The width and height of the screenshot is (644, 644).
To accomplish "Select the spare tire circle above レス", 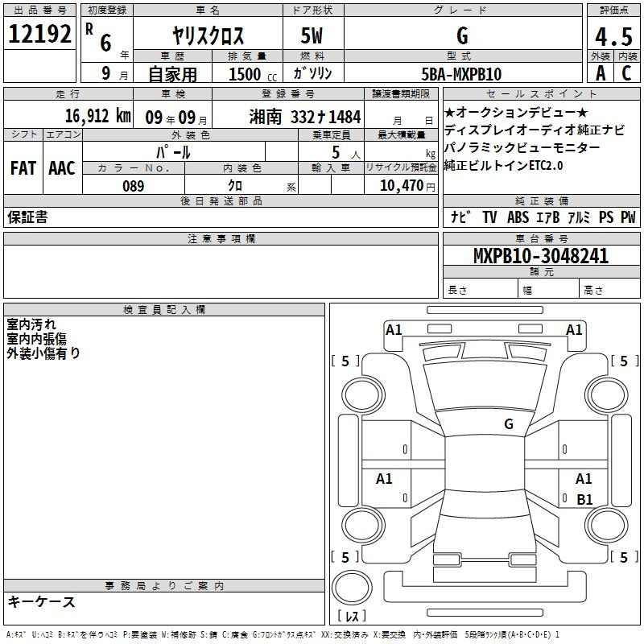I will (x=351, y=586).
